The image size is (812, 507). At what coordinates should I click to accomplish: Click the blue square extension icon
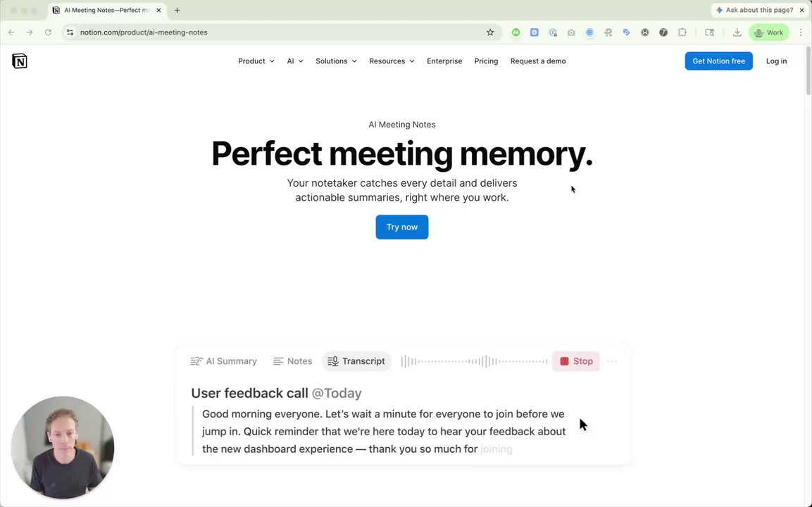coord(535,32)
